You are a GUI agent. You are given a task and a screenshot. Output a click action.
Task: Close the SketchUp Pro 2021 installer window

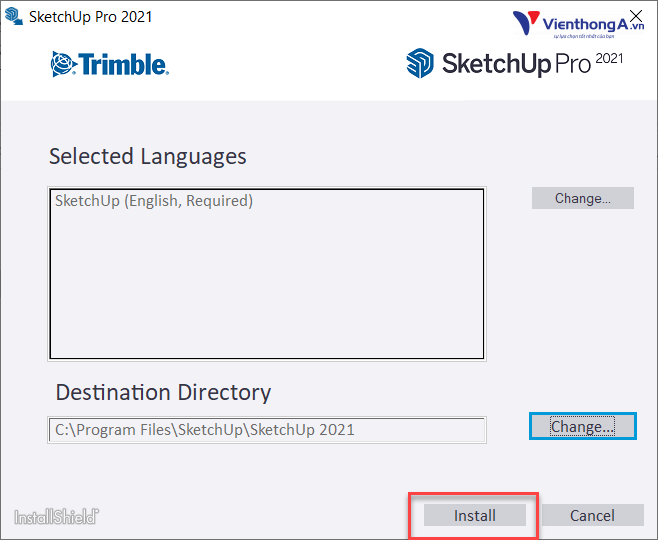click(x=636, y=16)
